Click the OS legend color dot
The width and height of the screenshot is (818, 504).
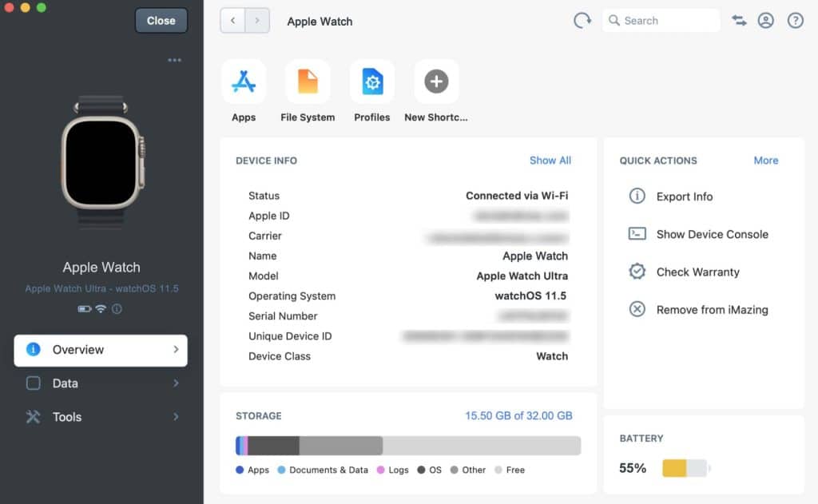point(421,470)
